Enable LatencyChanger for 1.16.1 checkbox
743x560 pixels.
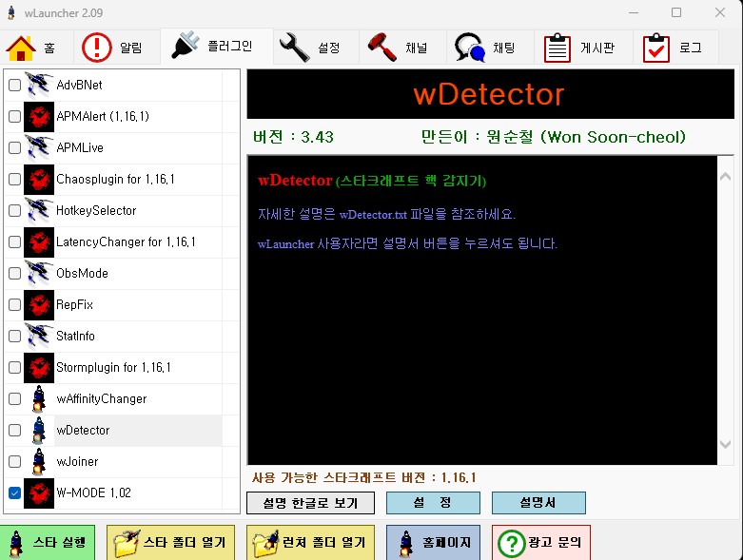tap(14, 241)
